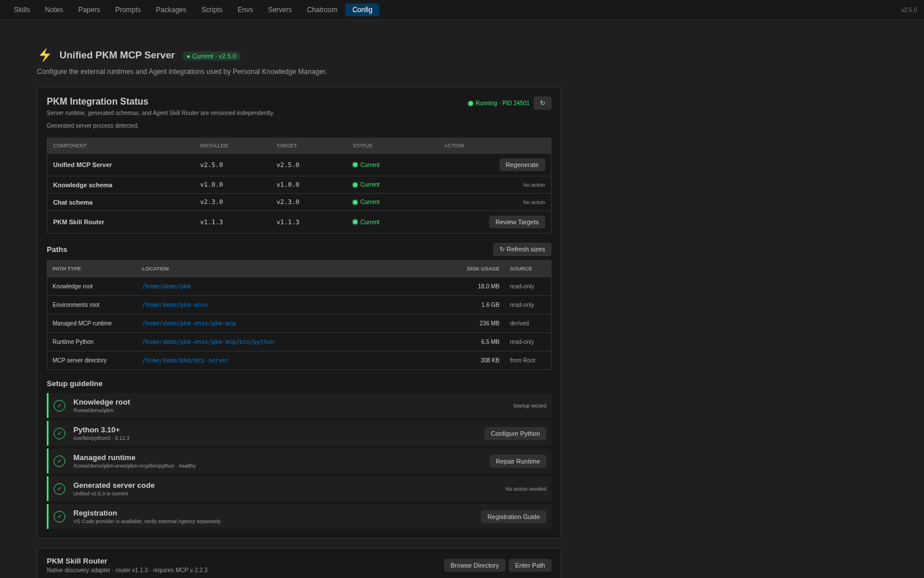The height and width of the screenshot is (578, 924).
Task: Open the Papers tab
Action: 89,10
